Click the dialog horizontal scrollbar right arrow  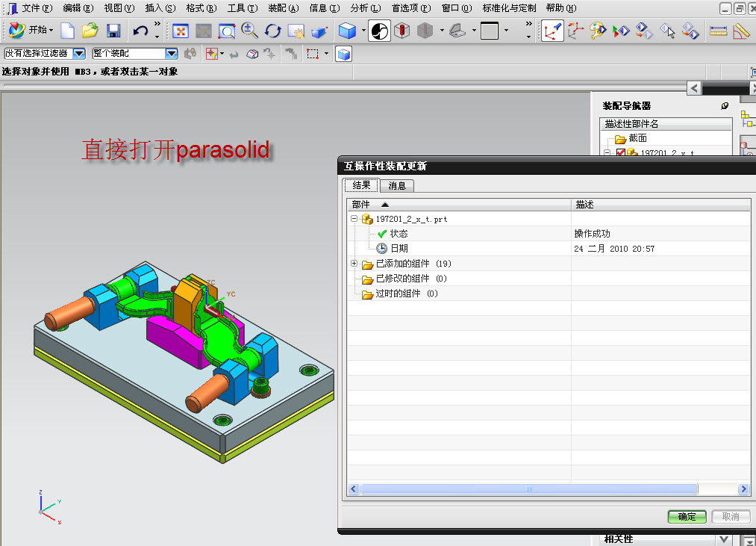pos(743,489)
